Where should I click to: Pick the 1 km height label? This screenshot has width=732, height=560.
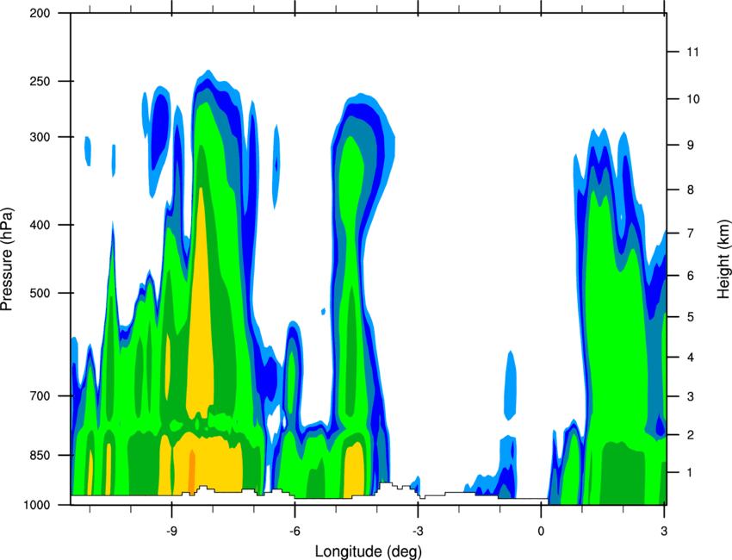(x=690, y=473)
